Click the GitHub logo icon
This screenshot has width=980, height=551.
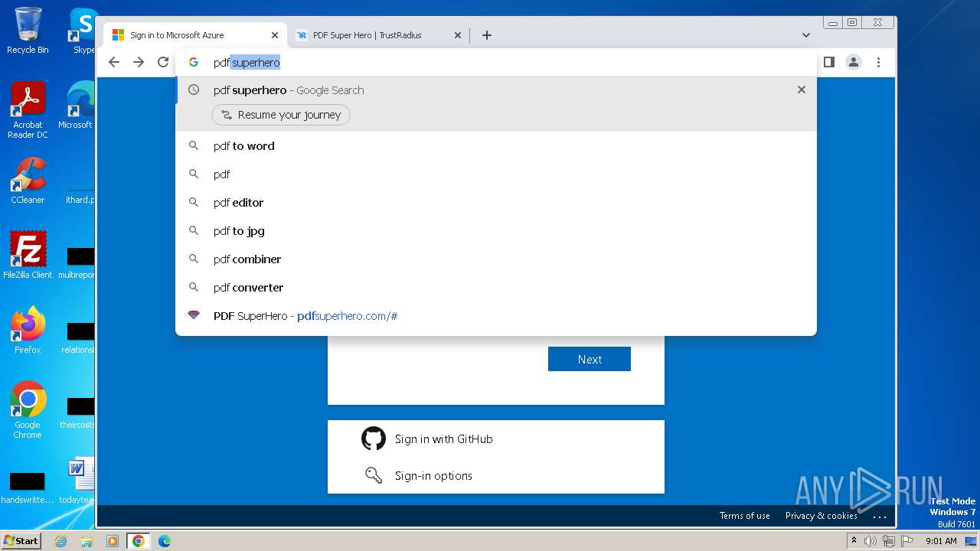click(x=374, y=439)
